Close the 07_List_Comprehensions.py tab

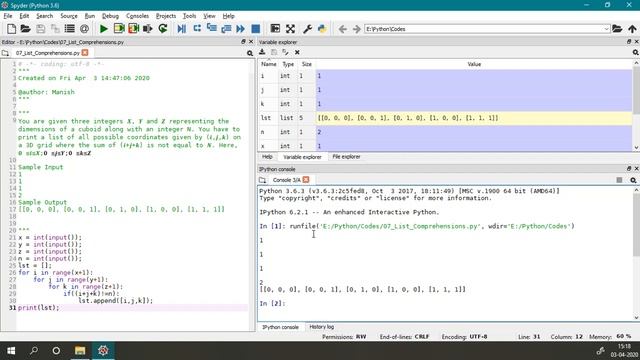pos(85,53)
